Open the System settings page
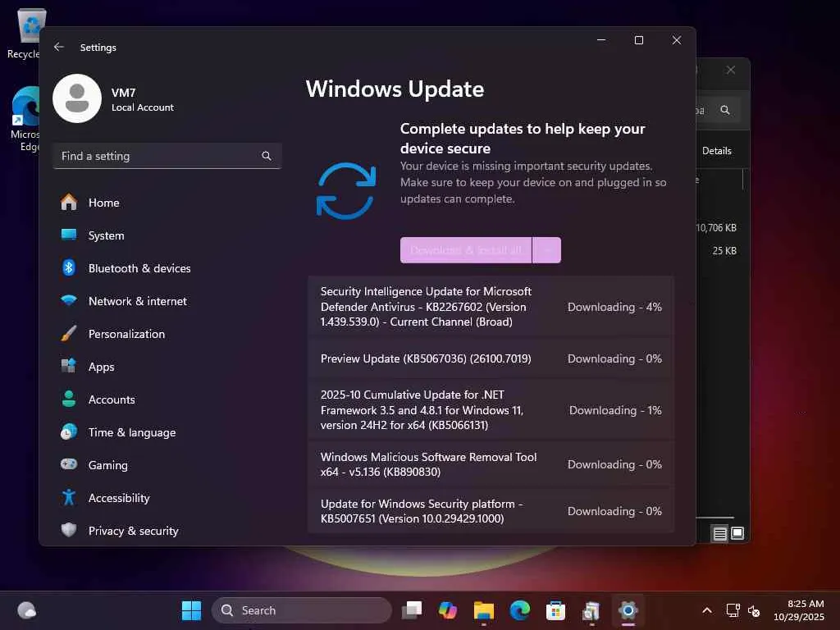This screenshot has height=630, width=840. 167,235
